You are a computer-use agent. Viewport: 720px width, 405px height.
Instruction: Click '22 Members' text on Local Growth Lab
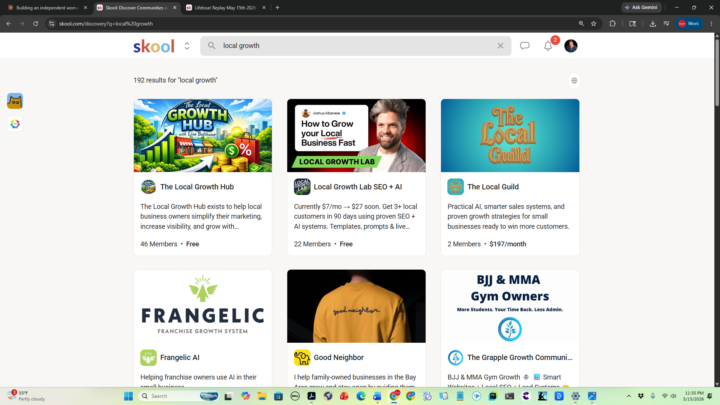click(312, 244)
